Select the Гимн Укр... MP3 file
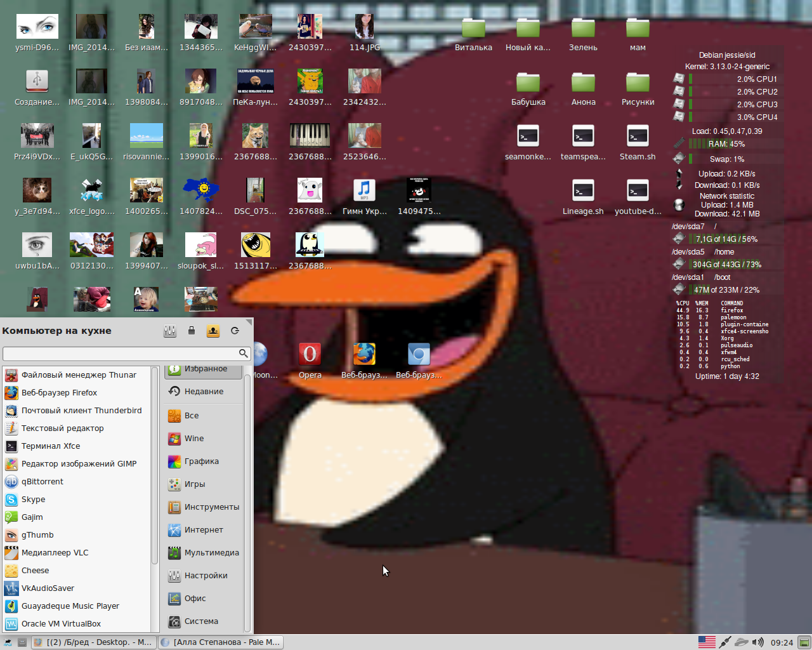This screenshot has height=650, width=812. 364,197
